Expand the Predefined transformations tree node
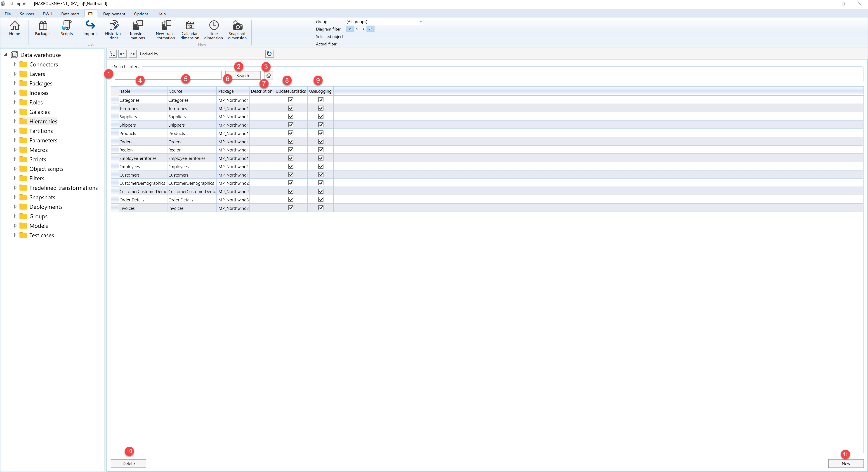 [15, 188]
